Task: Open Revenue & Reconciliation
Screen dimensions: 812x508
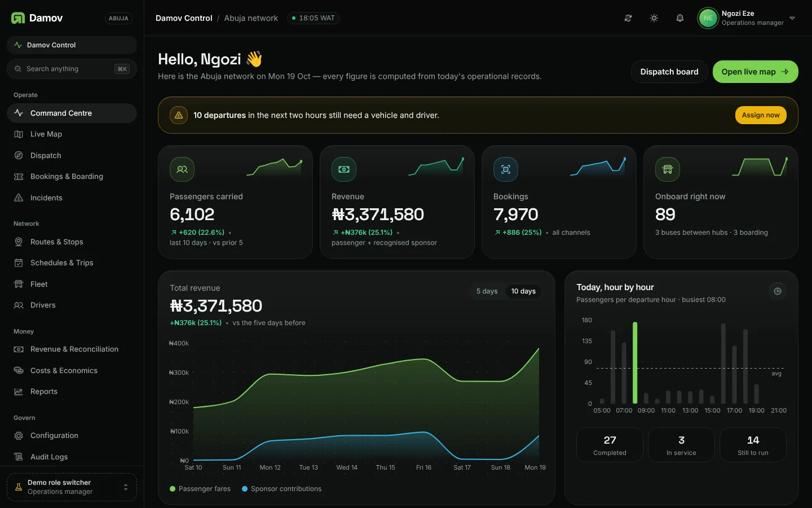Action: [x=72, y=349]
